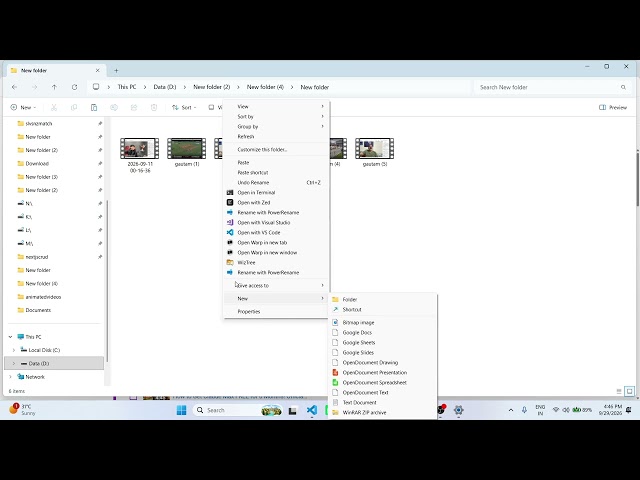Create a new OpenDocument Presentation
Screen dimensions: 640x480
tap(382, 373)
